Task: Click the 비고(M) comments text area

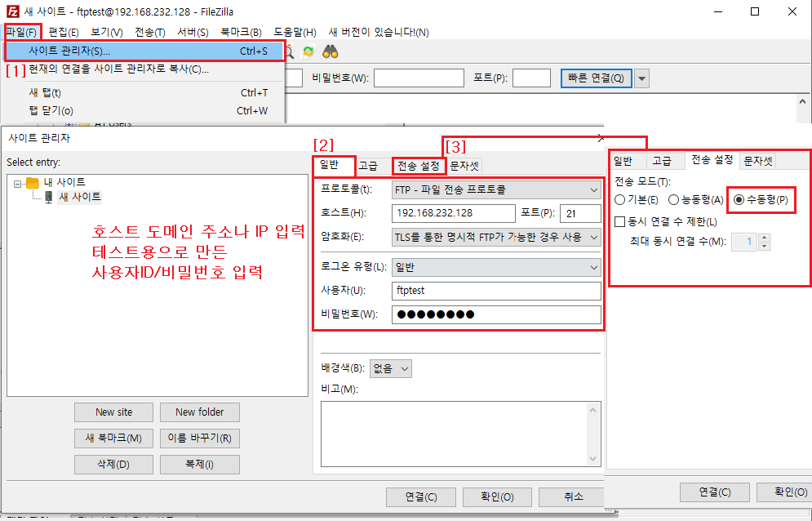Action: point(455,434)
